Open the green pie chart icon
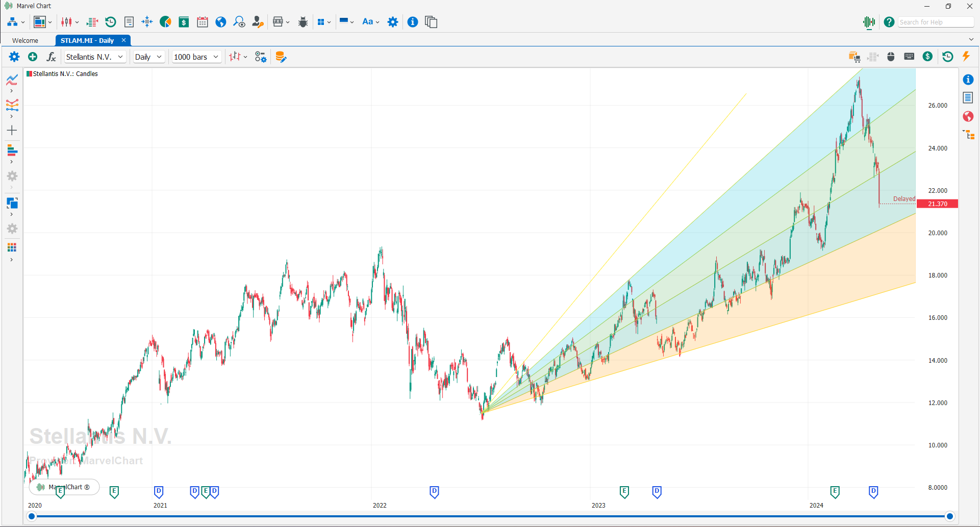Viewport: 980px width, 527px height. tap(165, 22)
